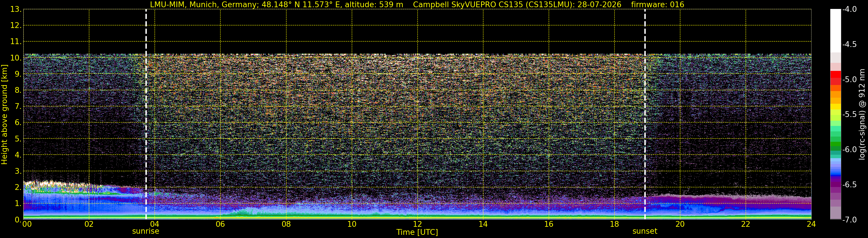Click the colorbar tick label '-4.5'

pyautogui.click(x=850, y=44)
